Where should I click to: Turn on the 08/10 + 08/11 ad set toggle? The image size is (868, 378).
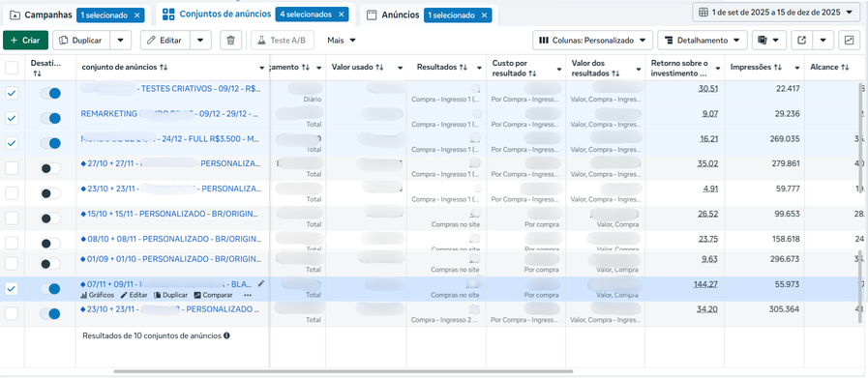coord(50,243)
